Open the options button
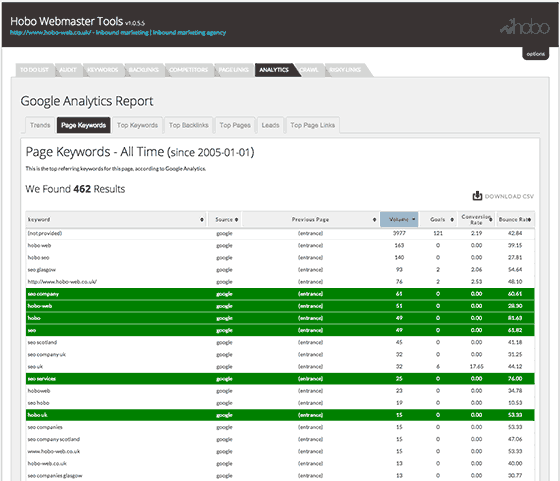 point(535,54)
